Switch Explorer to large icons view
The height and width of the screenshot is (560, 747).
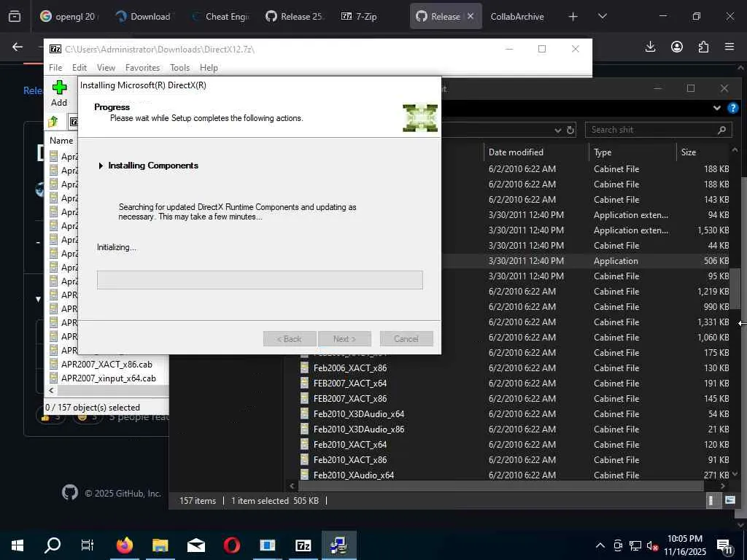coord(729,500)
